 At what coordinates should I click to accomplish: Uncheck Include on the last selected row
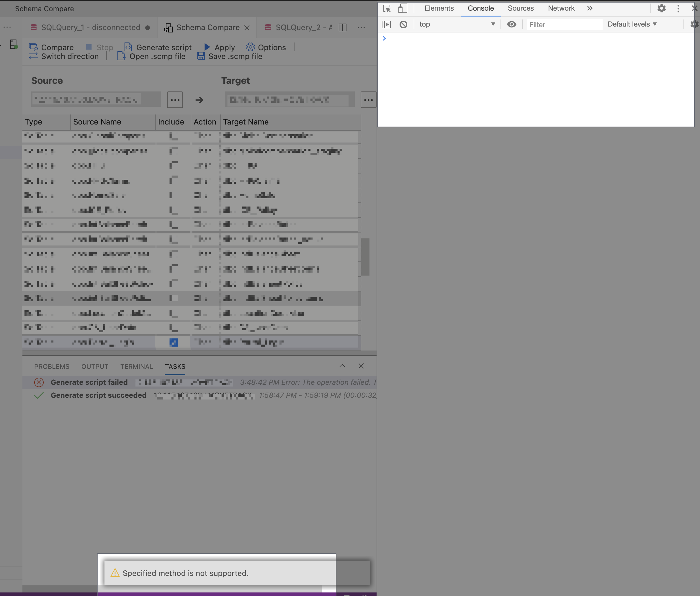(174, 342)
